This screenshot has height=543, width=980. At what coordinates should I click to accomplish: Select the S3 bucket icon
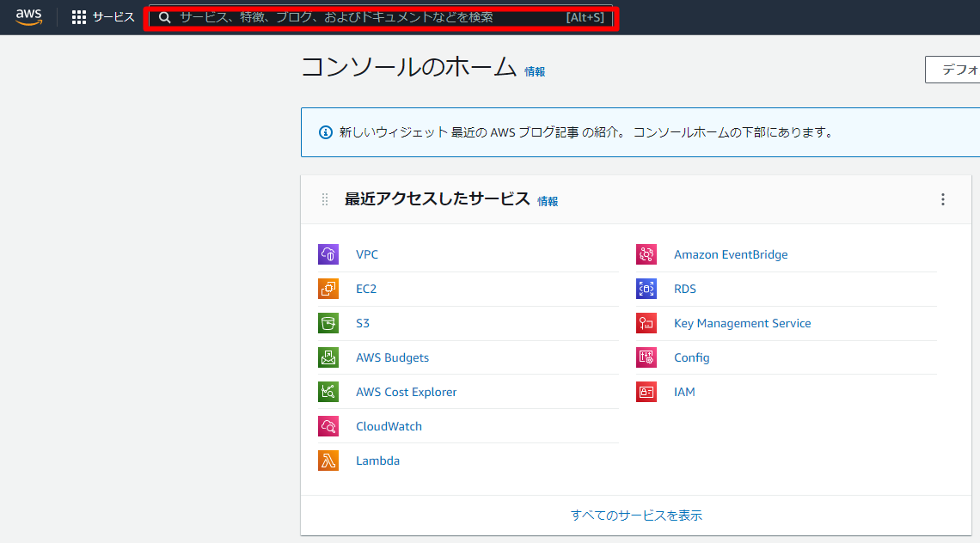point(328,323)
